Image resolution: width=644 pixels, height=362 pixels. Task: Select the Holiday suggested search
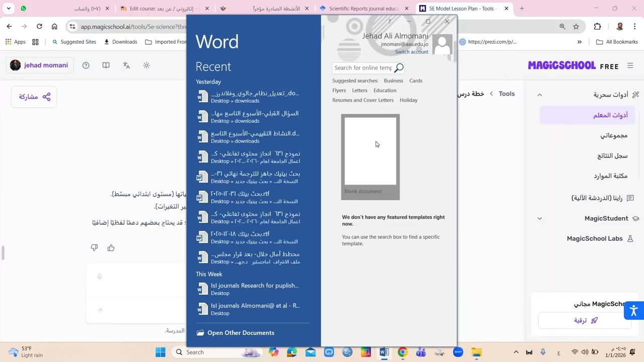click(x=409, y=100)
